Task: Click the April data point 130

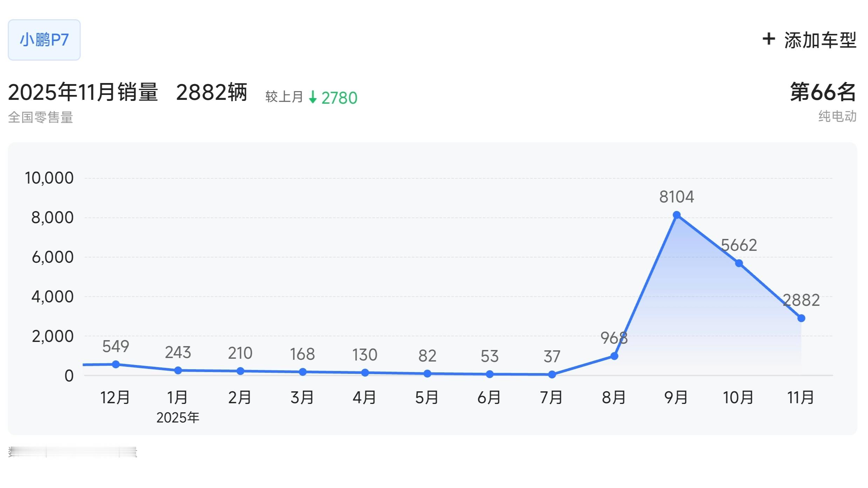Action: coord(365,373)
